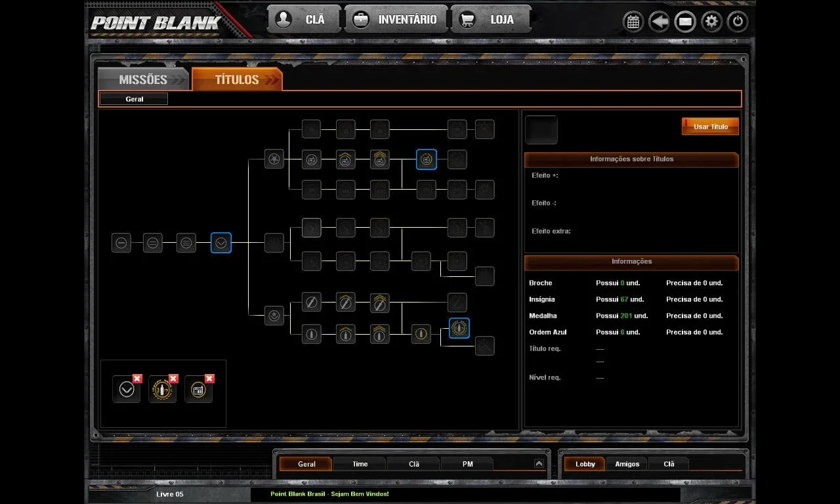Remove equipped chevron title with red X
This screenshot has width=840, height=504.
coord(137,379)
